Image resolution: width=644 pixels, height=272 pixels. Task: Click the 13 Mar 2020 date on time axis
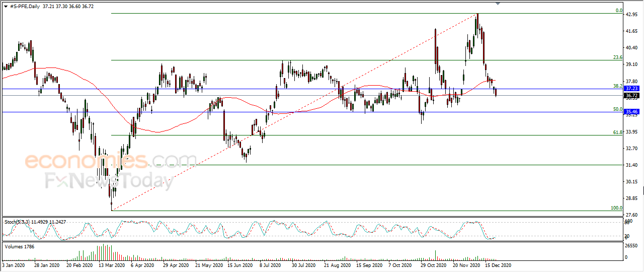point(112,264)
